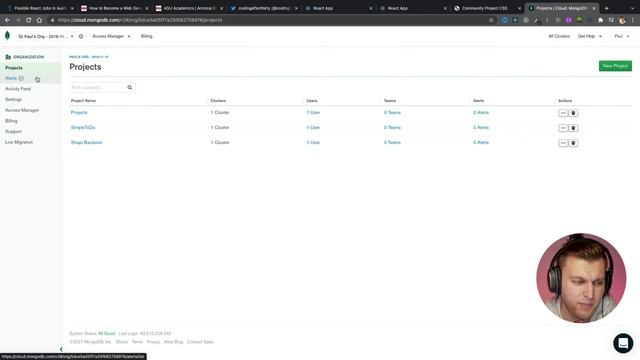Click the MongoDB leaf logo
The width and height of the screenshot is (640, 360).
(x=7, y=36)
